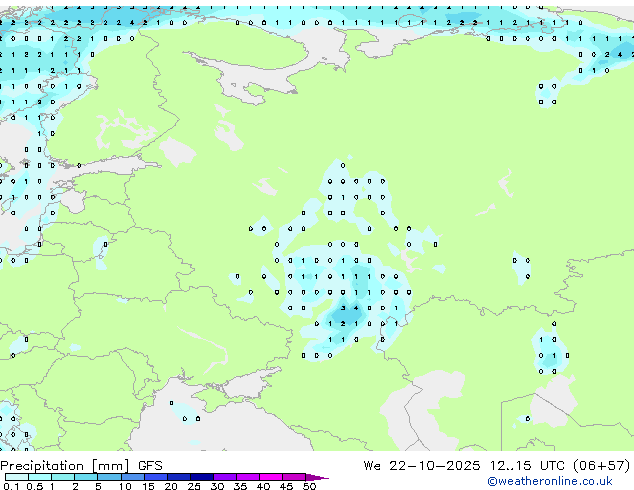Click the 'Precipitation' title word

42,466
